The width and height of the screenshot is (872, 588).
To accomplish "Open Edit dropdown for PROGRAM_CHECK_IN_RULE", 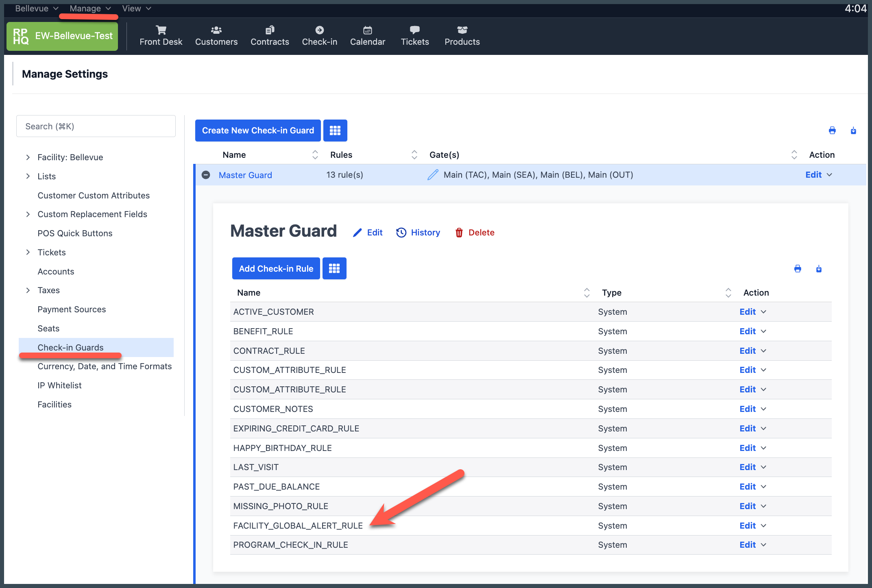I will pyautogui.click(x=753, y=545).
